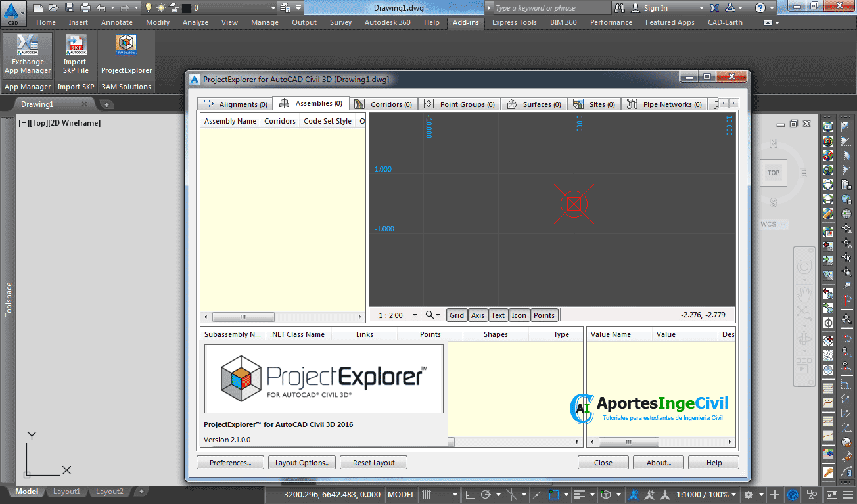Toggle Object Snap in the status bar
The image size is (857, 504).
553,494
